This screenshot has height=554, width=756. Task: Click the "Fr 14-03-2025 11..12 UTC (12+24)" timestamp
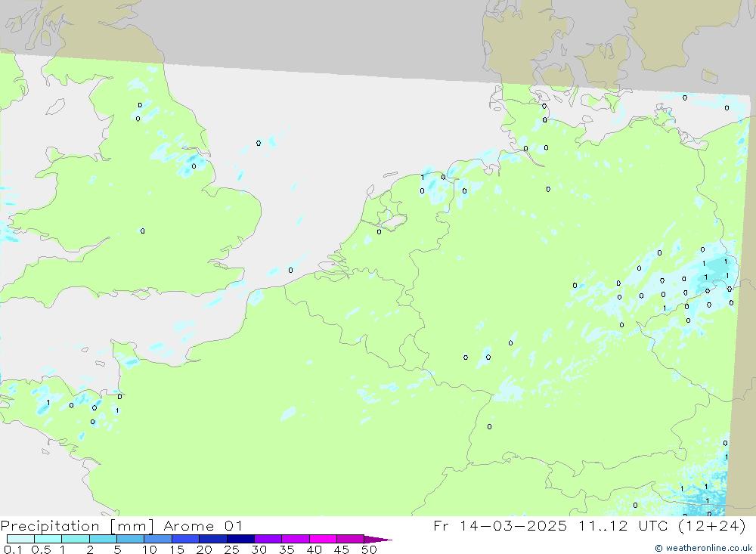(x=590, y=526)
